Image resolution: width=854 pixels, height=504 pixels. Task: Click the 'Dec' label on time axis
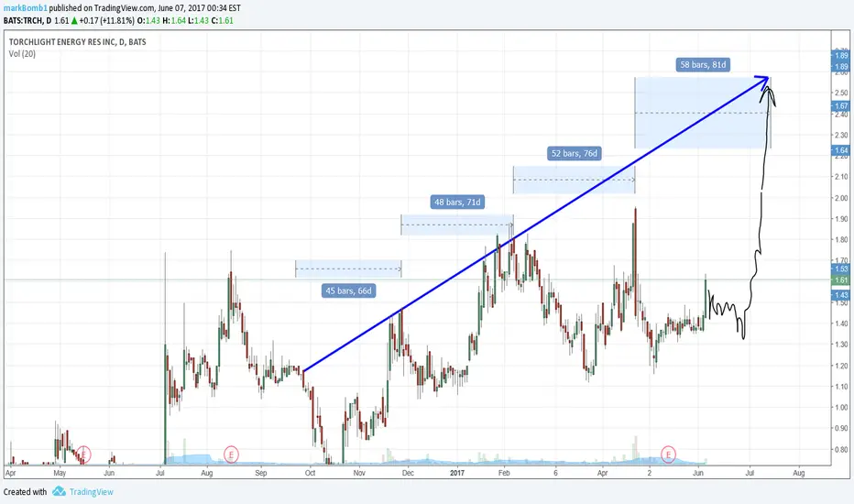[408, 473]
